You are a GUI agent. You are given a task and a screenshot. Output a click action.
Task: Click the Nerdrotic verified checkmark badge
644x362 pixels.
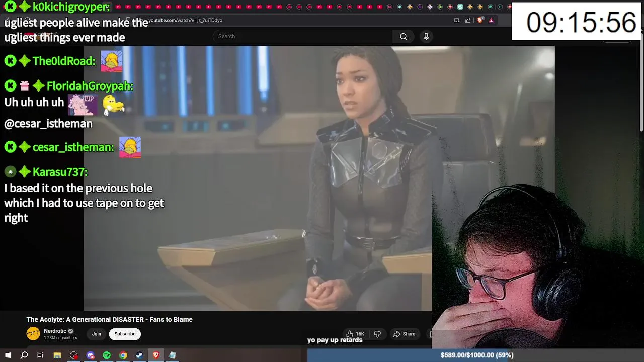[x=71, y=331]
